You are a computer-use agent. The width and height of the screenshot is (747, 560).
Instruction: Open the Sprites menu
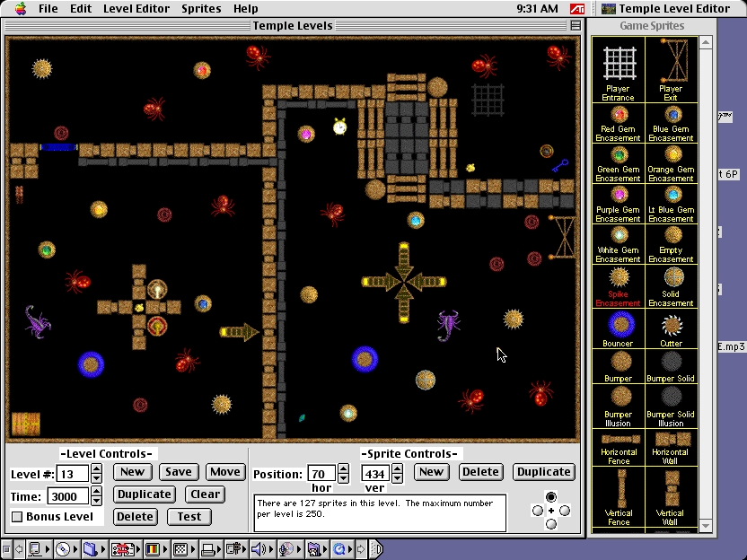tap(201, 8)
